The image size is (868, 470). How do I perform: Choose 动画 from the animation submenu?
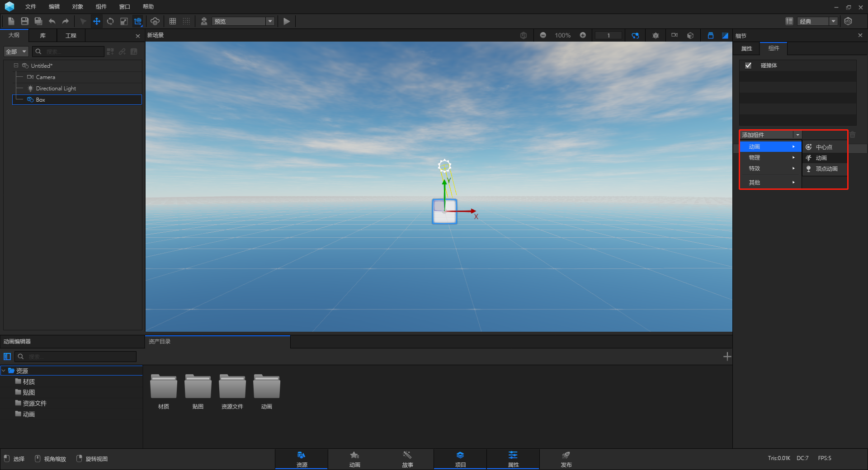coord(825,158)
